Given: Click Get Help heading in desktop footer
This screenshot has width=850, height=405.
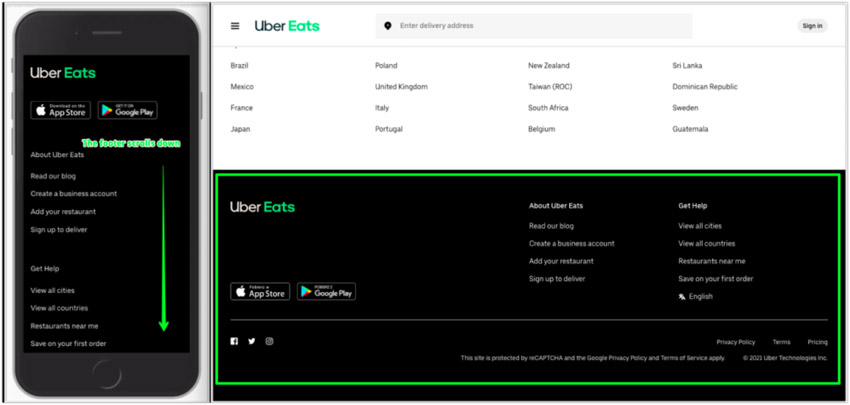Looking at the screenshot, I should pos(693,206).
